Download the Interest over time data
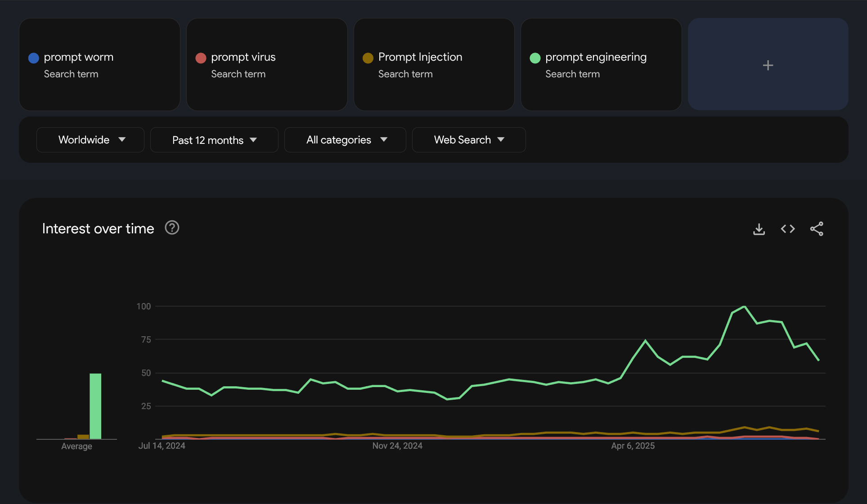Image resolution: width=867 pixels, height=504 pixels. tap(759, 229)
